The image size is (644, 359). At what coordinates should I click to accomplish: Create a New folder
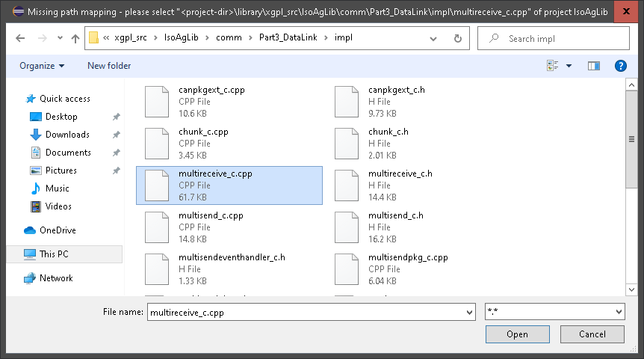(x=109, y=66)
